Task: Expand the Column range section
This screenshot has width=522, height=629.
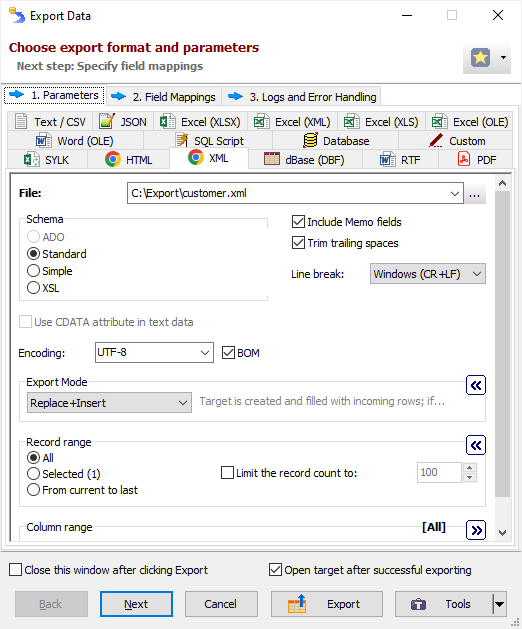Action: (476, 530)
